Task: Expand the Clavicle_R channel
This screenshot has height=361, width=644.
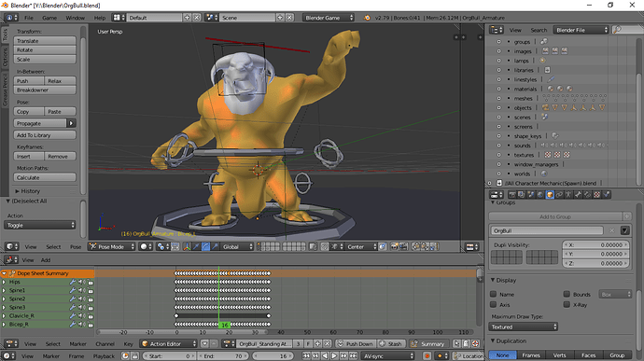Action: coord(4,315)
